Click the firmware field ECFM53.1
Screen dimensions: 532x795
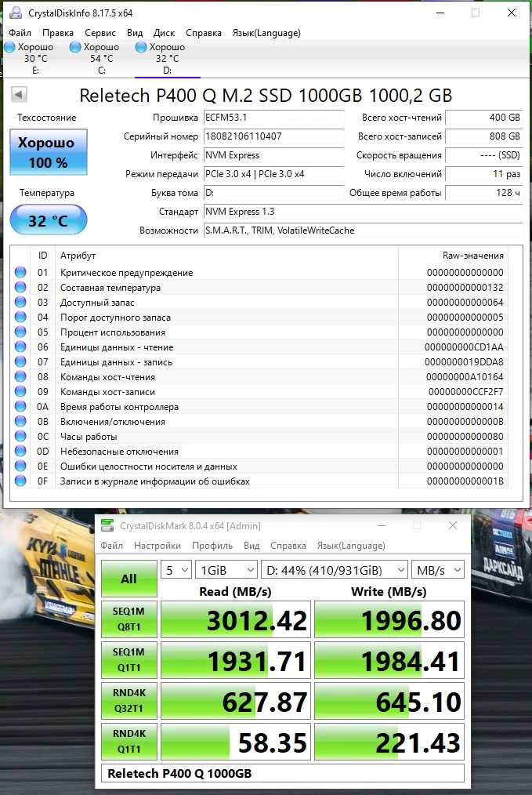point(273,118)
